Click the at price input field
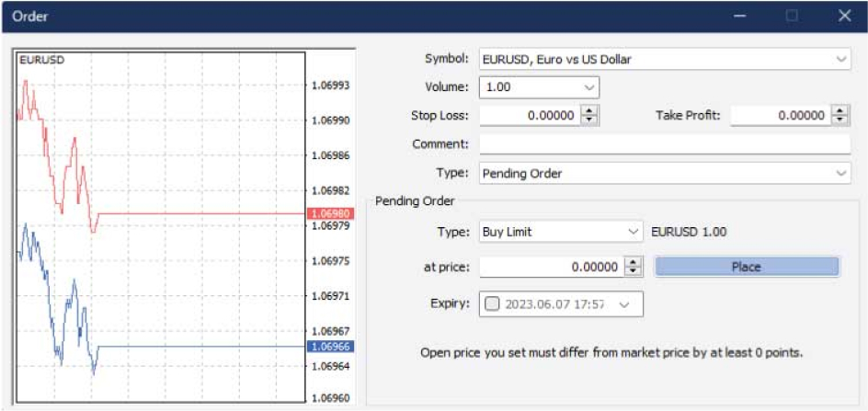 [552, 267]
